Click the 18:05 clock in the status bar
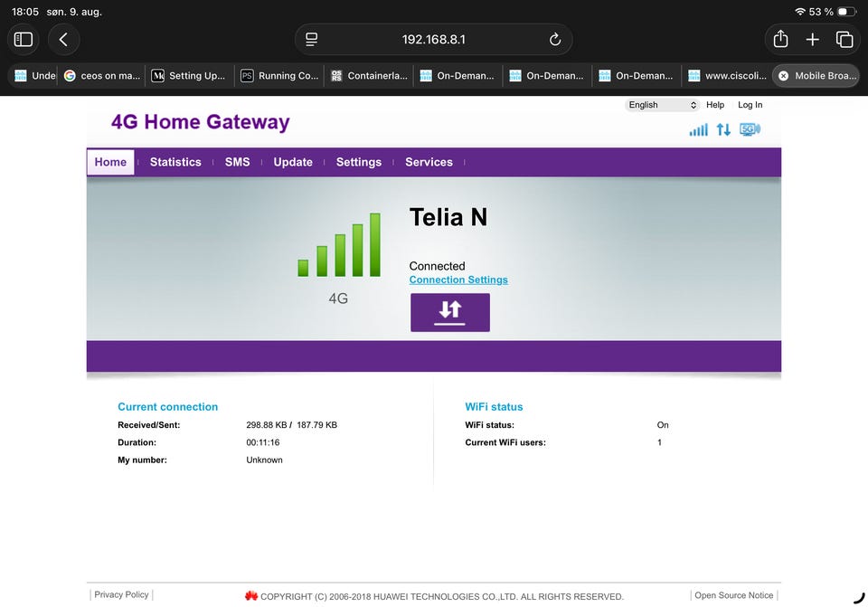 click(x=25, y=12)
